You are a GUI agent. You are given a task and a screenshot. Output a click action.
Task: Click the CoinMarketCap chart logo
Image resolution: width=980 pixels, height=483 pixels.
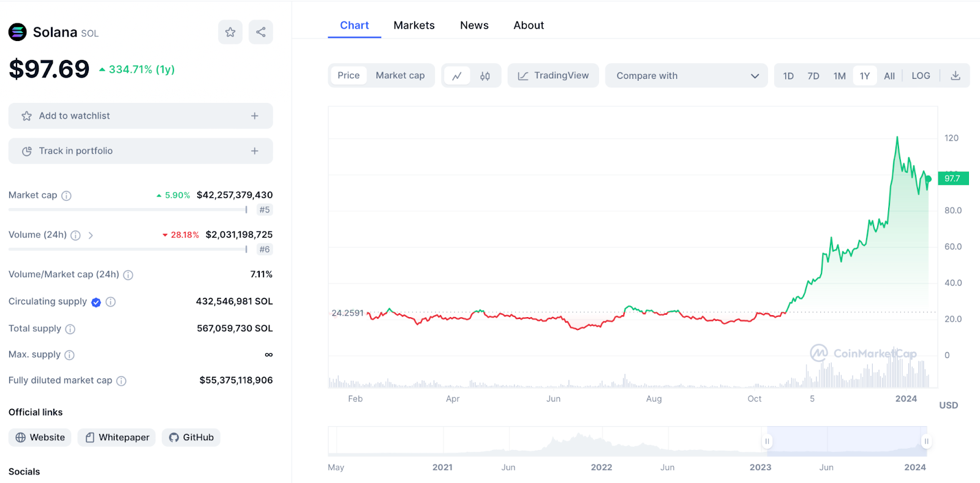[x=863, y=353]
